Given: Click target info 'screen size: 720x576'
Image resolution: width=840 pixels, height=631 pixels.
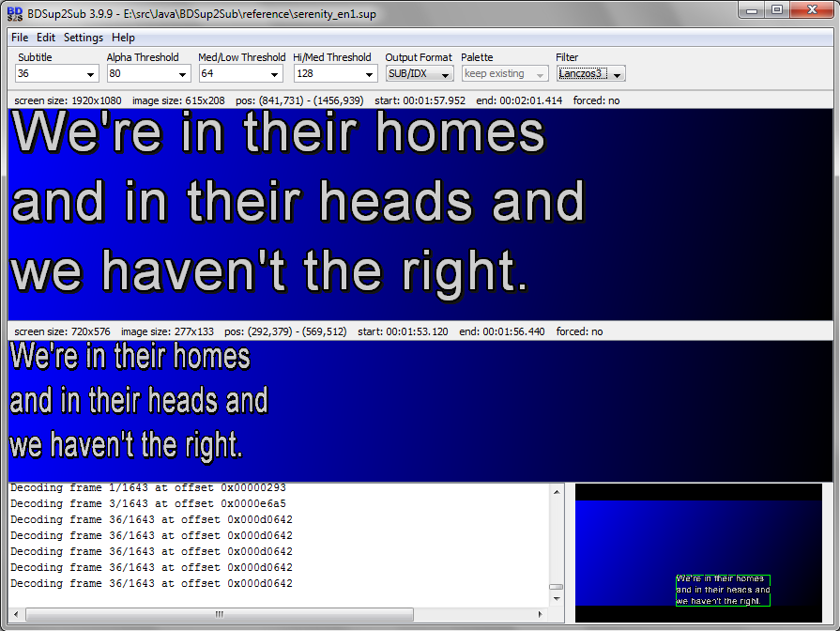Looking at the screenshot, I should [62, 331].
